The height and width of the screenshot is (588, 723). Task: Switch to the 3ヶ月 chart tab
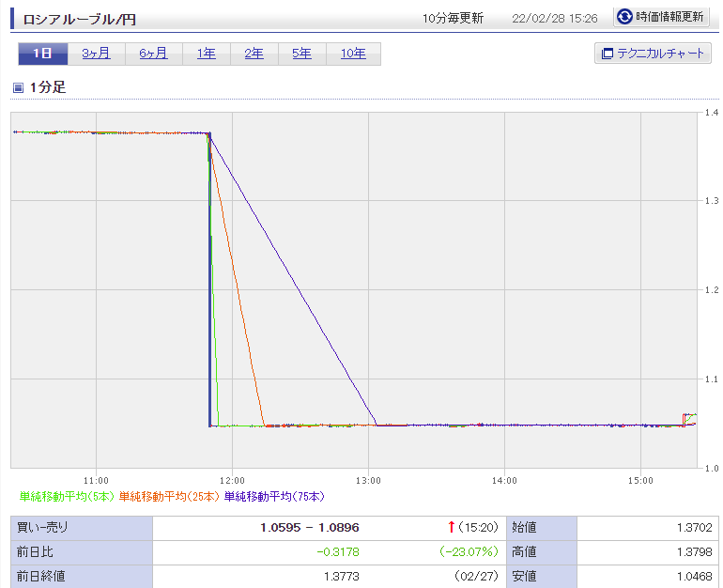point(96,54)
